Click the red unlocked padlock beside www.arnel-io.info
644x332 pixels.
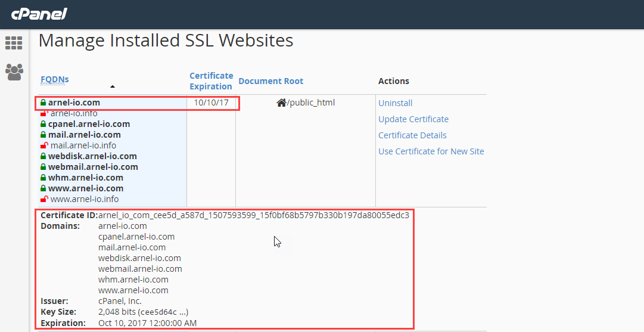click(43, 199)
